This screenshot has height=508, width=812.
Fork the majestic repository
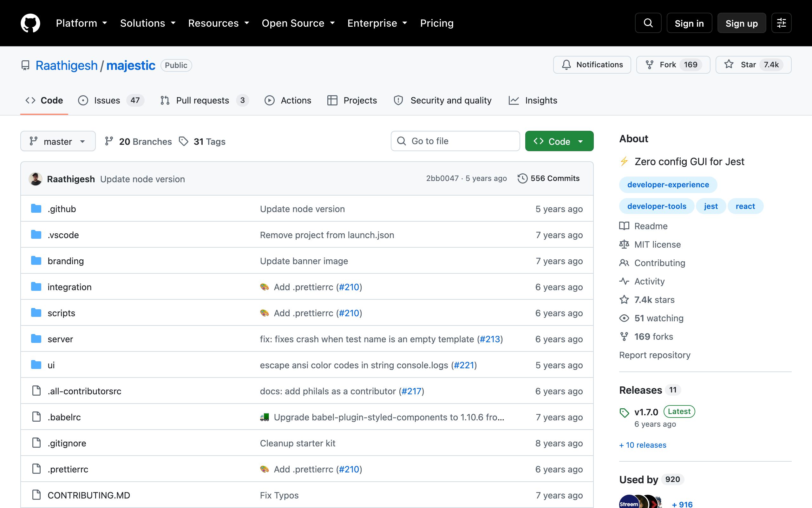pyautogui.click(x=673, y=64)
